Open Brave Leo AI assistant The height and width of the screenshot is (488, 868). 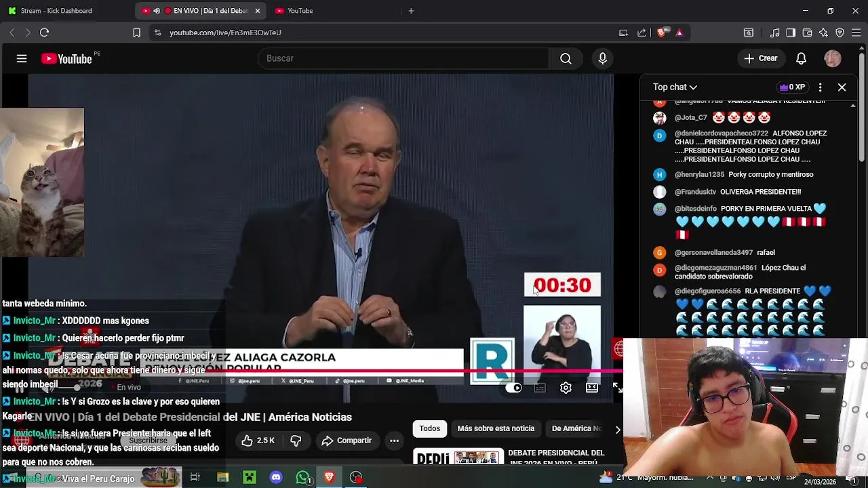823,33
